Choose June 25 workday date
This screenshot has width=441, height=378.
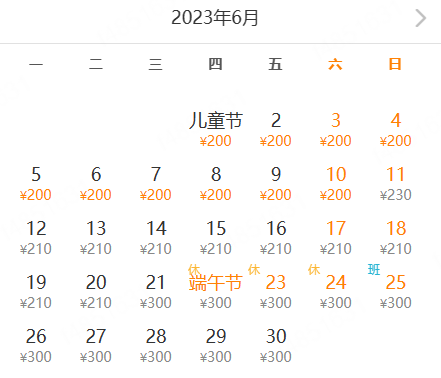[396, 291]
